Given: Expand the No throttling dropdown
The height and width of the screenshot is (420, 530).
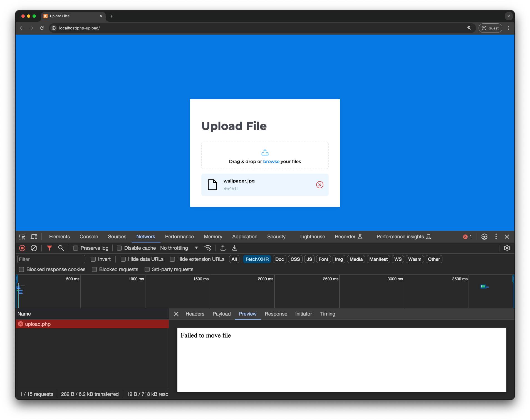Looking at the screenshot, I should 179,248.
